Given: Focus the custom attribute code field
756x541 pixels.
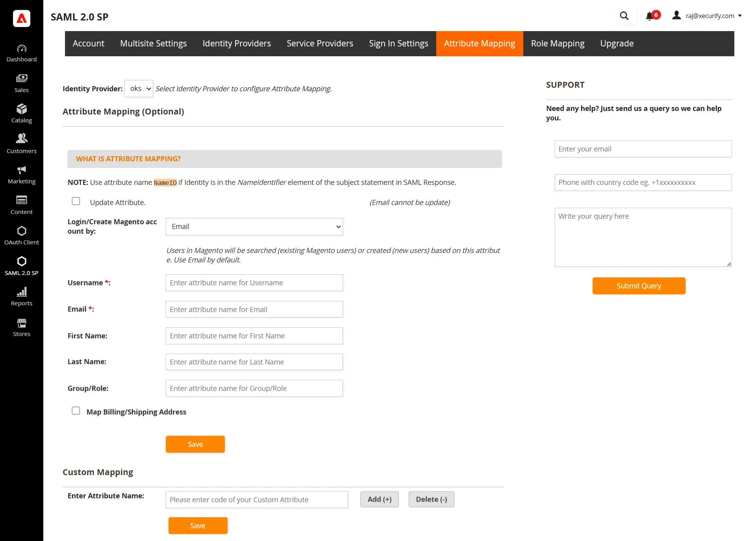Looking at the screenshot, I should pyautogui.click(x=257, y=500).
